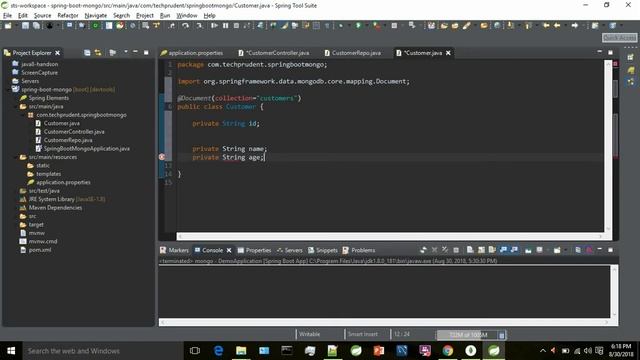Click the Quick Access field

(619, 38)
